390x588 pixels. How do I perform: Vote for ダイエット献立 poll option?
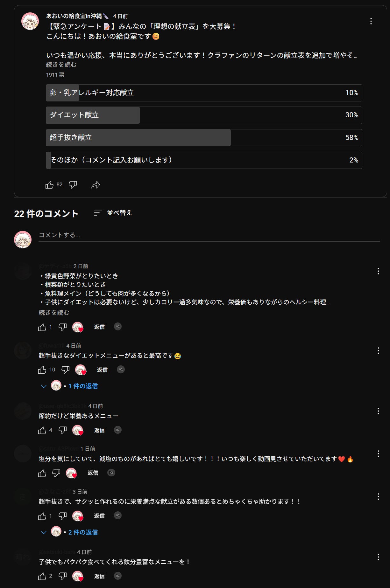coord(204,115)
